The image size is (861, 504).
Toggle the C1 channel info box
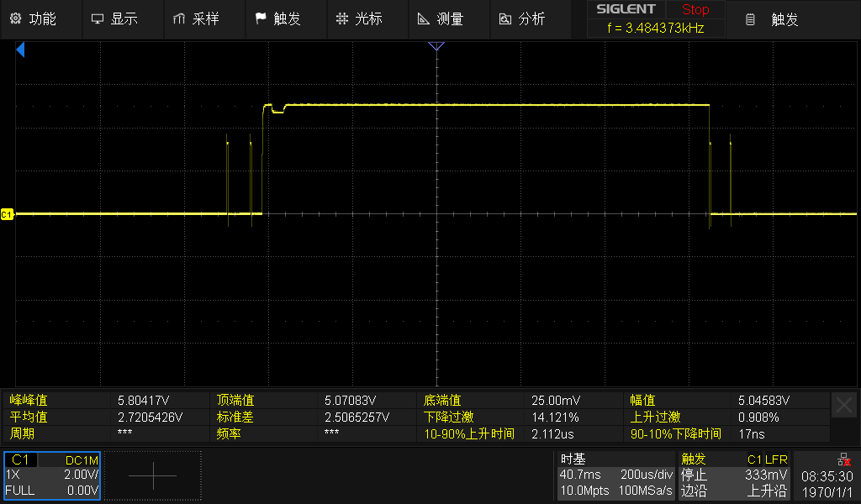coord(51,475)
